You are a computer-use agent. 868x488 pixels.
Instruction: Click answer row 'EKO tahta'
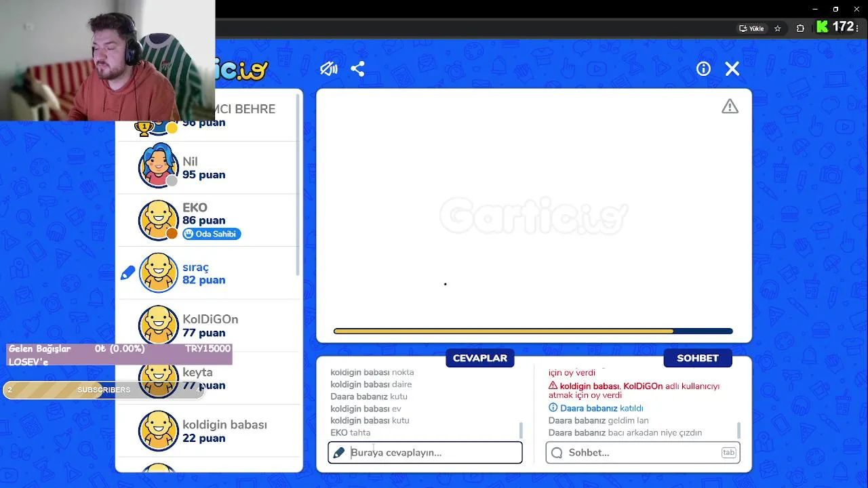[x=351, y=432]
